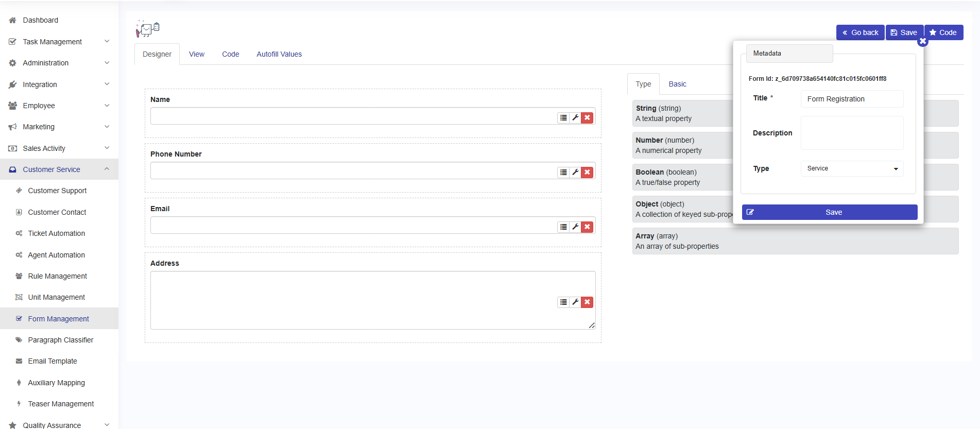This screenshot has width=980, height=429.
Task: Click the list icon on Name field
Action: click(x=563, y=118)
